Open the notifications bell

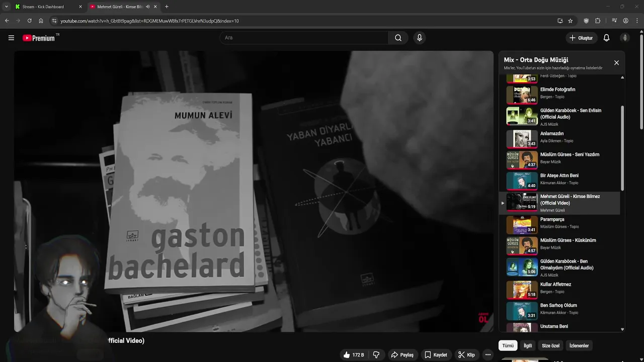606,38
